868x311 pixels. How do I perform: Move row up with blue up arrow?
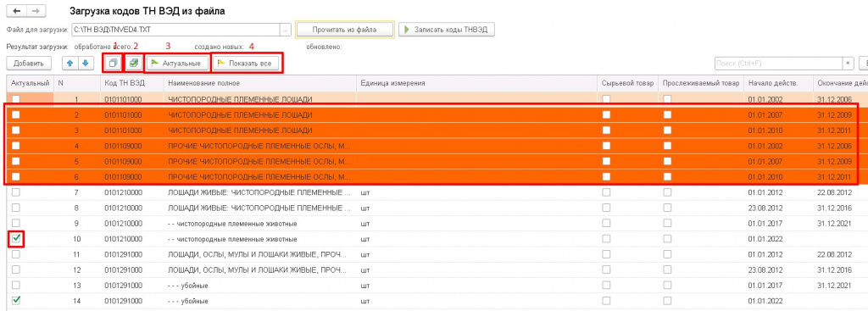(x=70, y=63)
